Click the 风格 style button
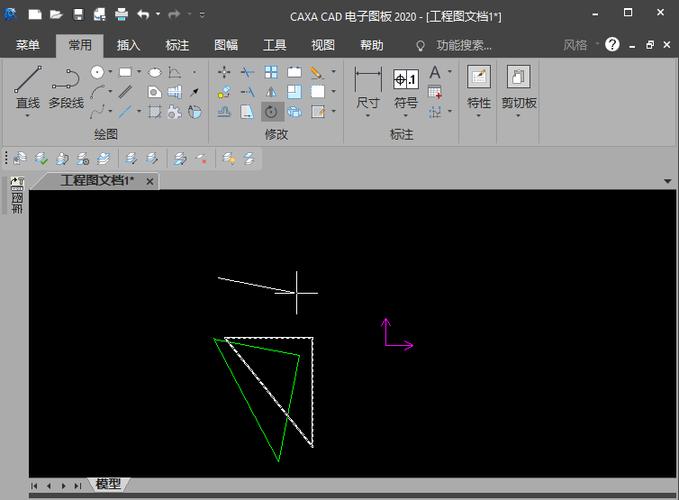 coord(576,45)
